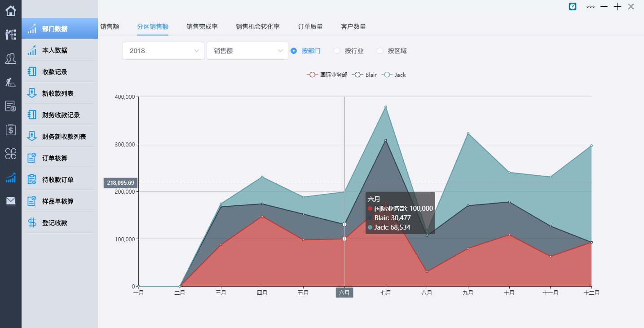Screen dimensions: 644x328
Task: Select the contacts icon in the sidebar
Action: [x=10, y=58]
